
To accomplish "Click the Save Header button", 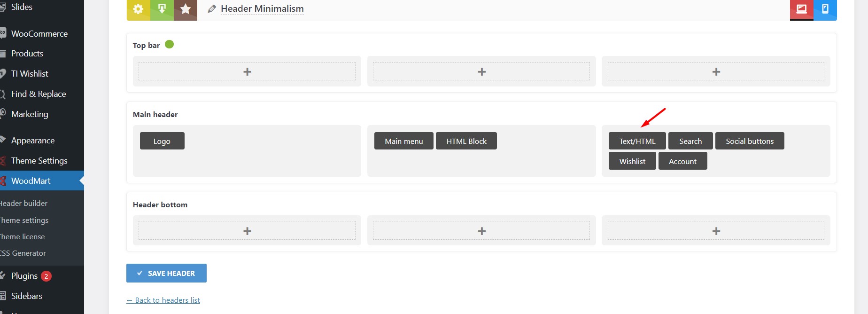I will (166, 273).
